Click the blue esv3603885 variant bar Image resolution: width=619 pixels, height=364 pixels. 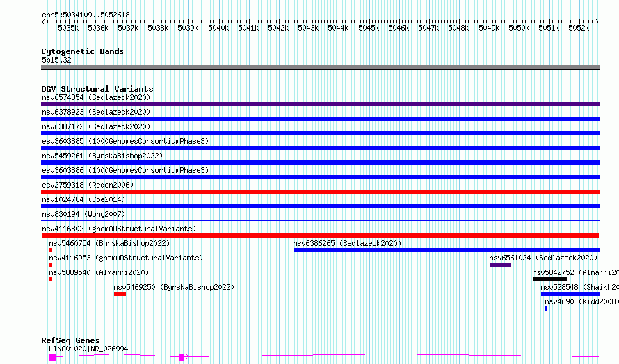point(320,148)
